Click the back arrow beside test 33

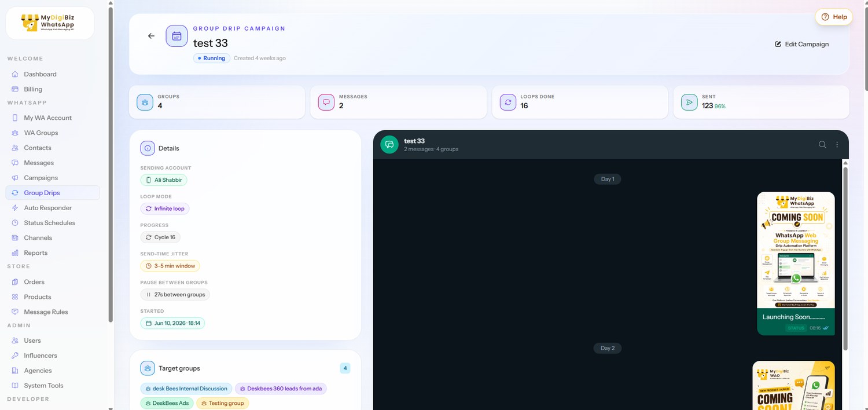[151, 36]
